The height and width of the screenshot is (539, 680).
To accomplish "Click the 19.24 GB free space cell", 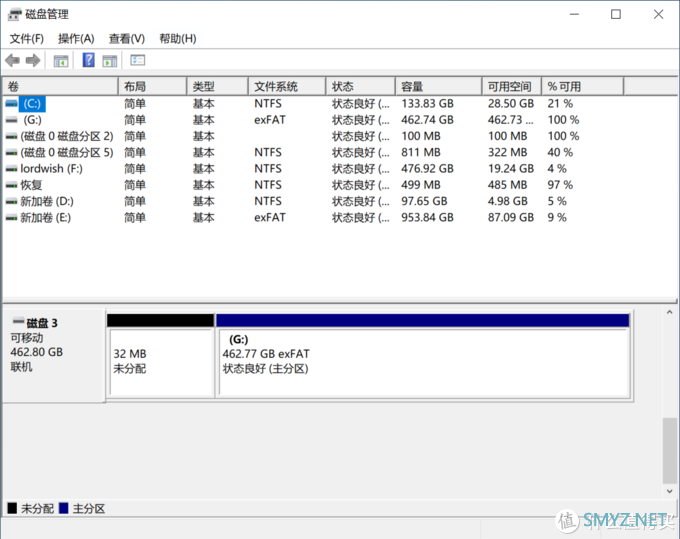I will (510, 169).
